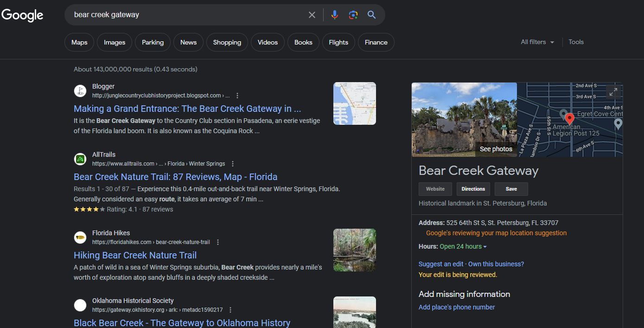The width and height of the screenshot is (644, 328).
Task: Click forest thumbnail next to Florida Hikes result
Action: click(x=355, y=250)
